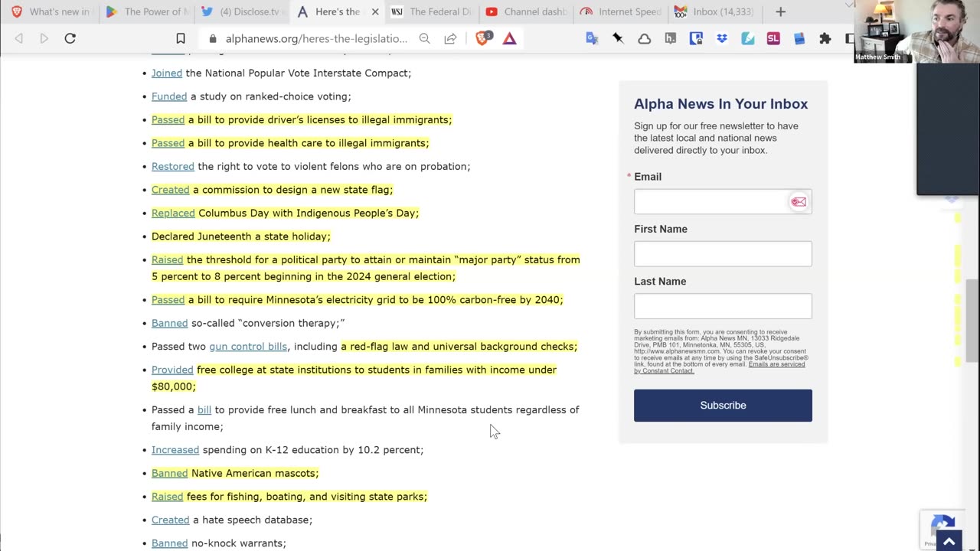Screen dimensions: 980x551
Task: Focus the First Name input field
Action: click(x=723, y=254)
